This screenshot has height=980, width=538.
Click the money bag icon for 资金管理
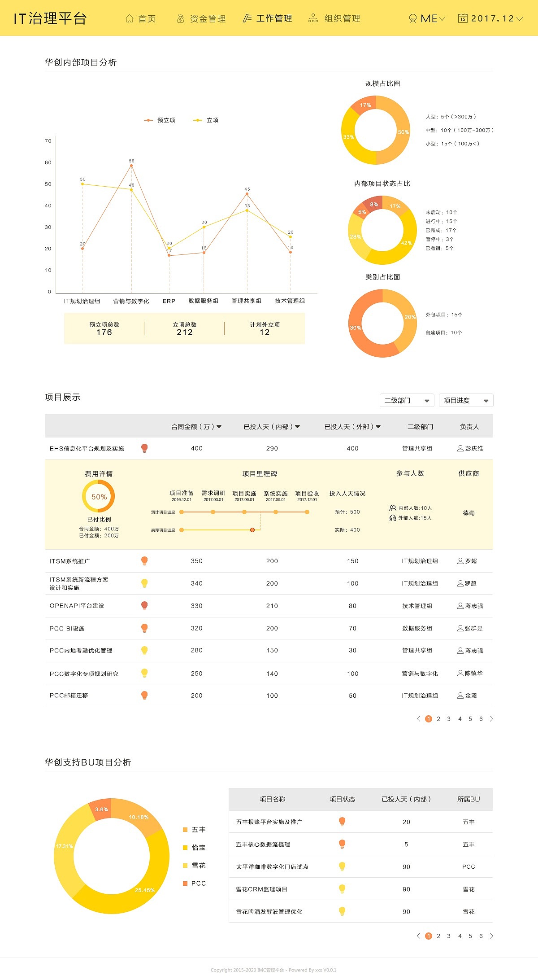180,18
